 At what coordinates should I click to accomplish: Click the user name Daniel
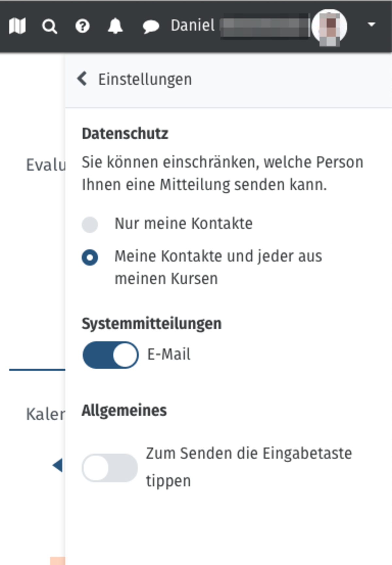pos(193,25)
